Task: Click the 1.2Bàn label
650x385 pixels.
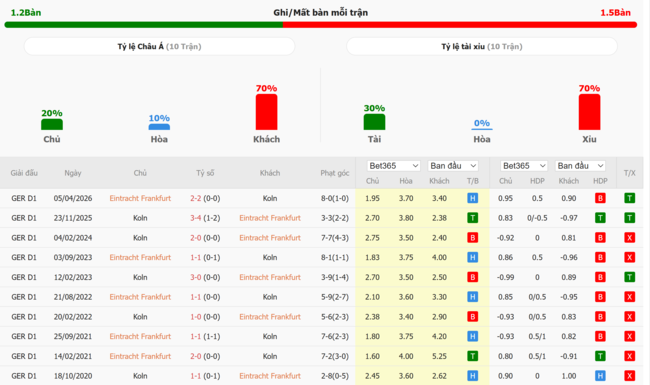Action: coord(26,13)
